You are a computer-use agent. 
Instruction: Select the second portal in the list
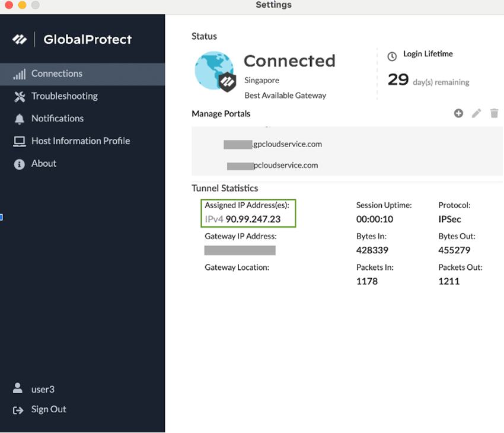coord(273,165)
